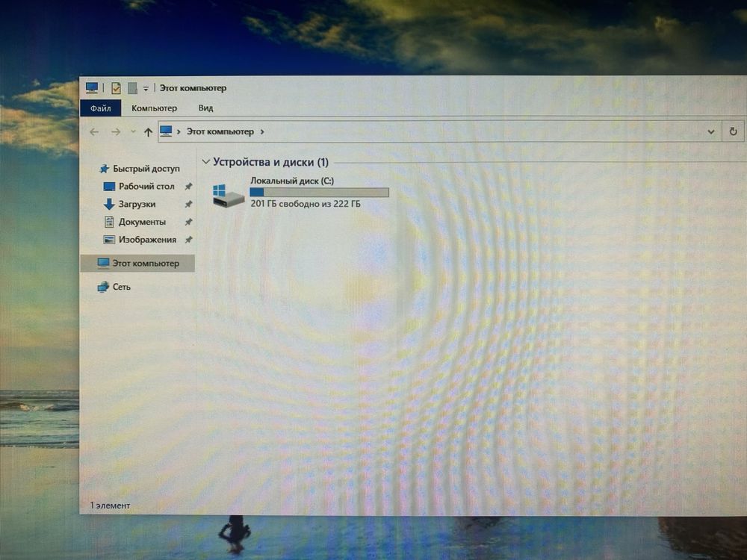Click the pin icon next to Рабочий стол
Image resolution: width=747 pixels, height=560 pixels.
point(189,186)
